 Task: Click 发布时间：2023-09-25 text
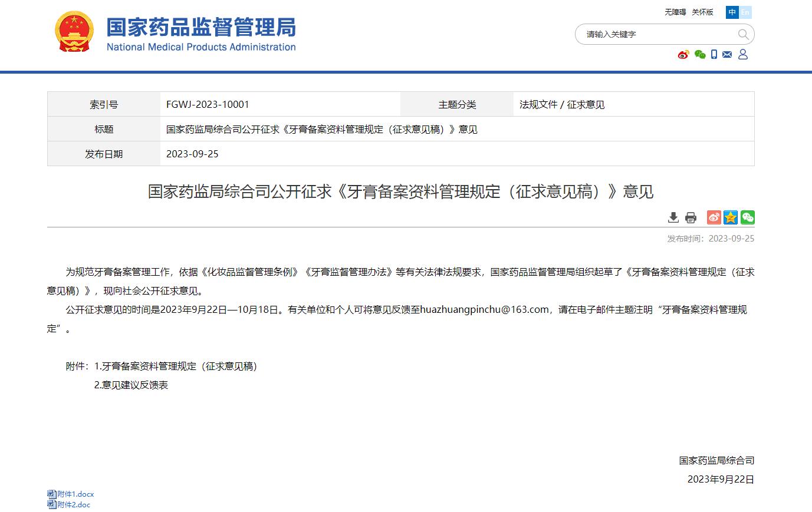pos(711,239)
